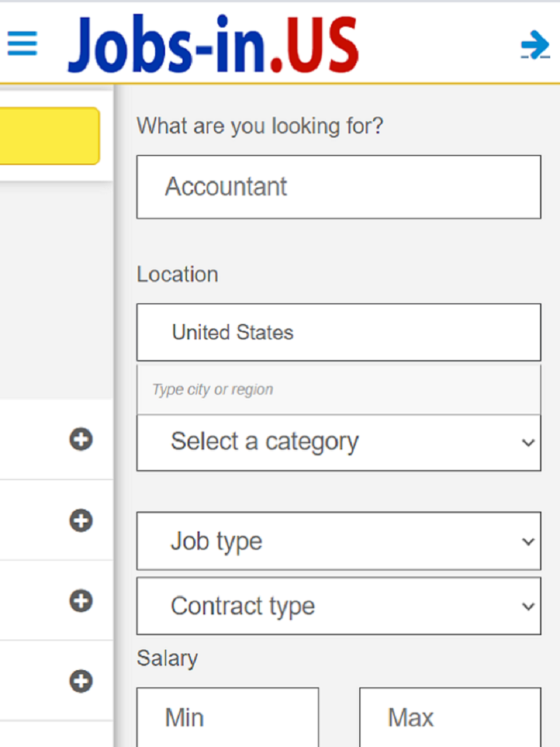Screen dimensions: 560x747
Task: Click the Type city or region field
Action: point(339,390)
